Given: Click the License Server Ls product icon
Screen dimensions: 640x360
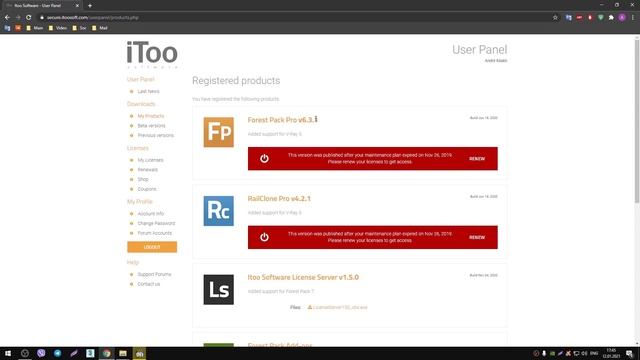Looking at the screenshot, I should pyautogui.click(x=219, y=290).
